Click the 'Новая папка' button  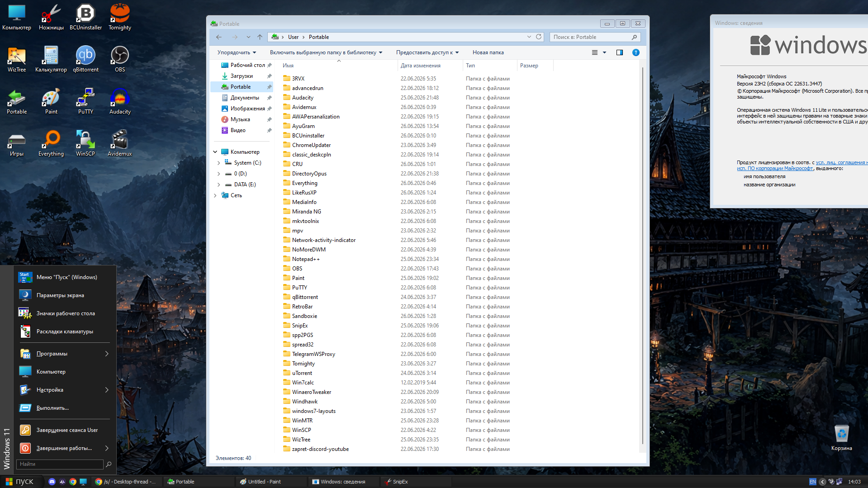coord(488,52)
